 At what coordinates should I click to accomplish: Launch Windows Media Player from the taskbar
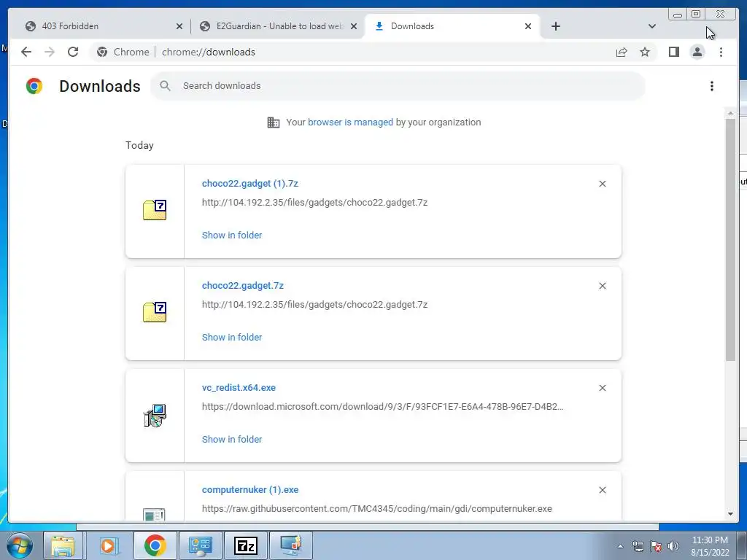(x=109, y=545)
